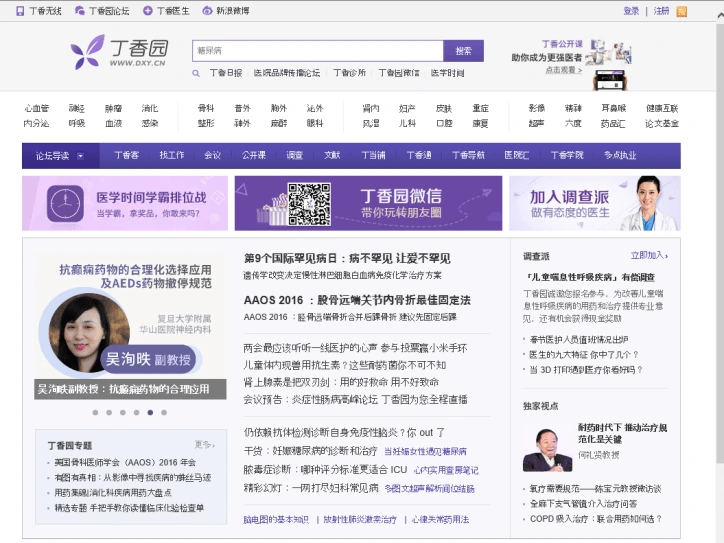
Task: Select the third slideshow indicator dot
Action: (x=123, y=412)
